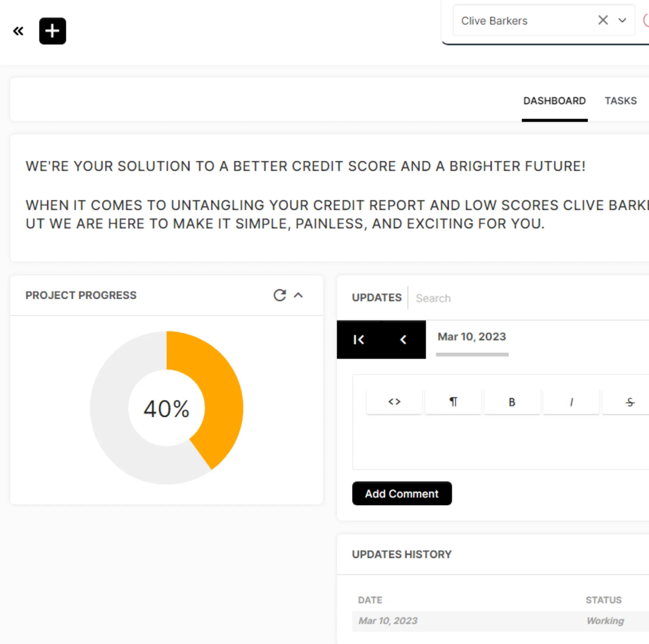Toggle bold formatting

pos(512,402)
